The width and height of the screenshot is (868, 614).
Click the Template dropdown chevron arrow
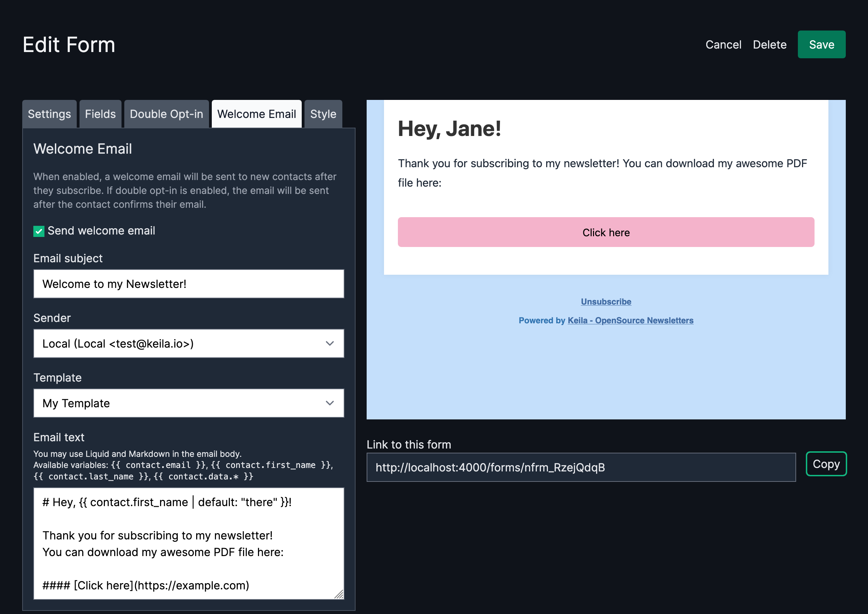(x=329, y=403)
